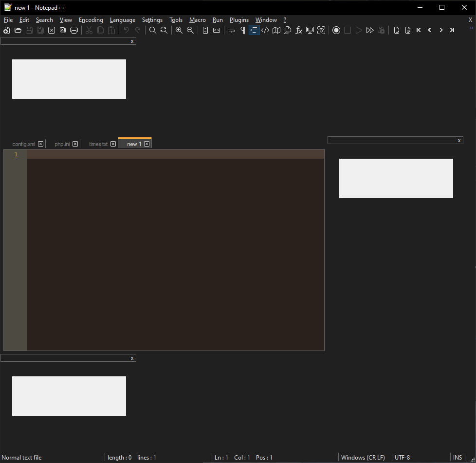476x463 pixels.
Task: Jump to last with the K-right arrow icon
Action: pyautogui.click(x=452, y=30)
